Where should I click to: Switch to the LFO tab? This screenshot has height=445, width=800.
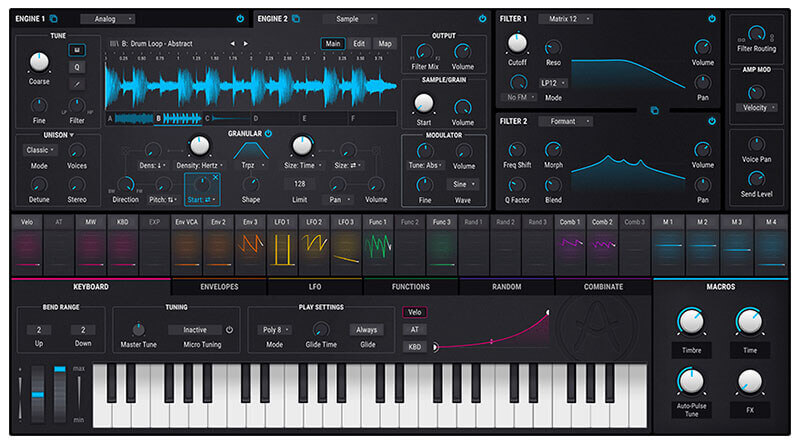click(x=315, y=287)
